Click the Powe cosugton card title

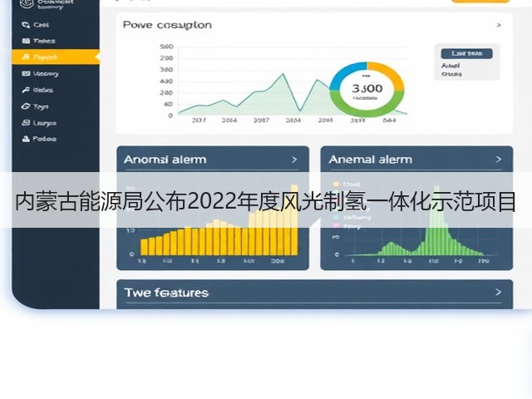(167, 25)
